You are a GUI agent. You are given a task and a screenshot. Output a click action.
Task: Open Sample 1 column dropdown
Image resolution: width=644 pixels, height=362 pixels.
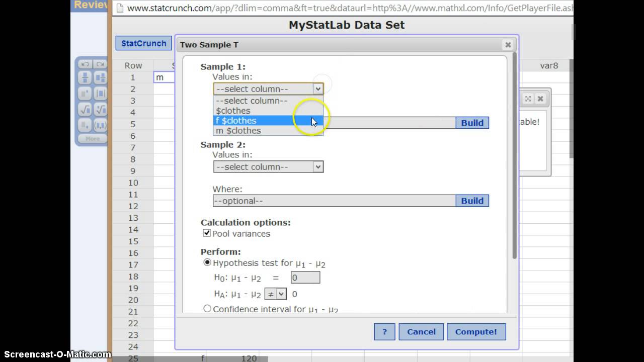click(x=268, y=89)
